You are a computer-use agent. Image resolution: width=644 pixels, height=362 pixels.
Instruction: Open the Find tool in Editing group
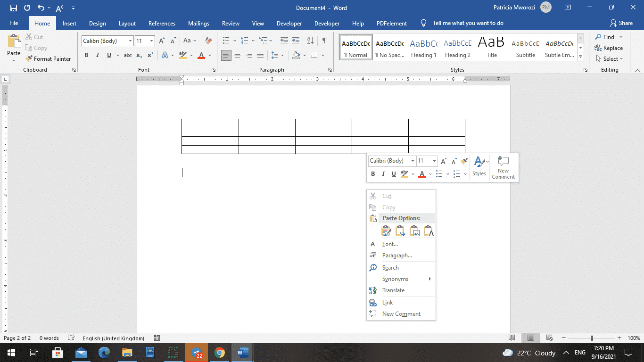click(x=609, y=37)
